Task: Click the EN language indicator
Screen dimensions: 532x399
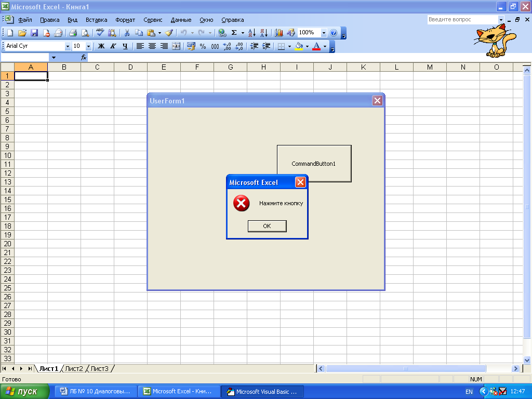Action: click(x=469, y=392)
